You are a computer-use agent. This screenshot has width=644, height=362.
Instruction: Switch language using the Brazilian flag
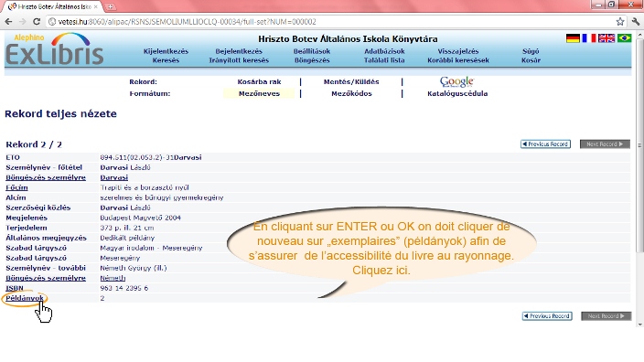tap(624, 38)
